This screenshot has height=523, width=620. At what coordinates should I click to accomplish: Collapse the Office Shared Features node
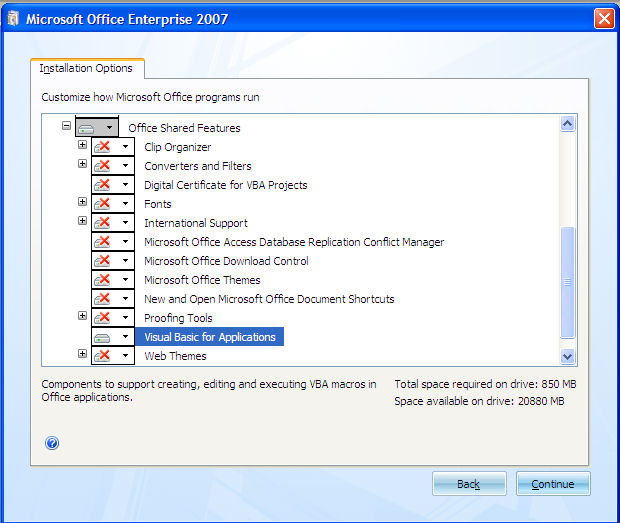coord(66,126)
